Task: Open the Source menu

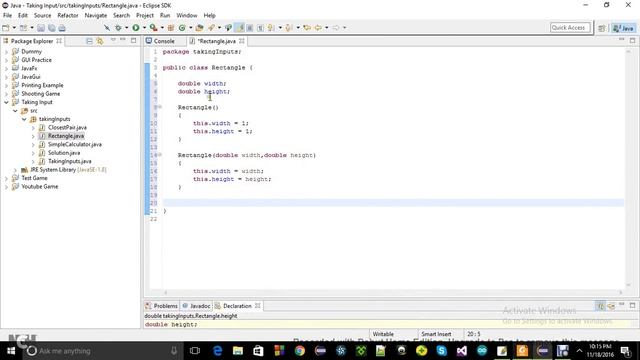Action: (x=42, y=16)
